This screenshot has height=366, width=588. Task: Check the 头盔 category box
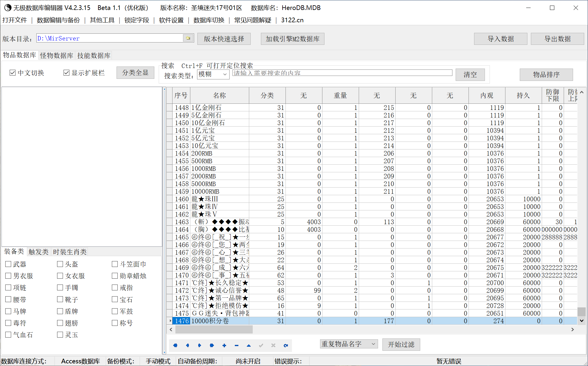60,264
